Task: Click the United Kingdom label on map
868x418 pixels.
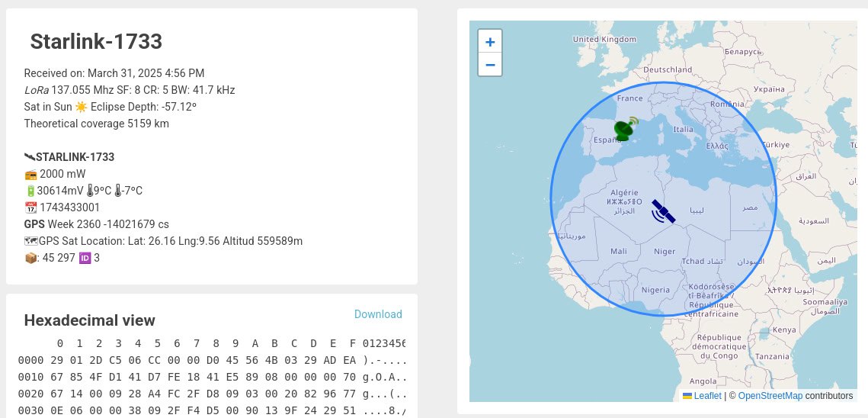Action: (604, 40)
